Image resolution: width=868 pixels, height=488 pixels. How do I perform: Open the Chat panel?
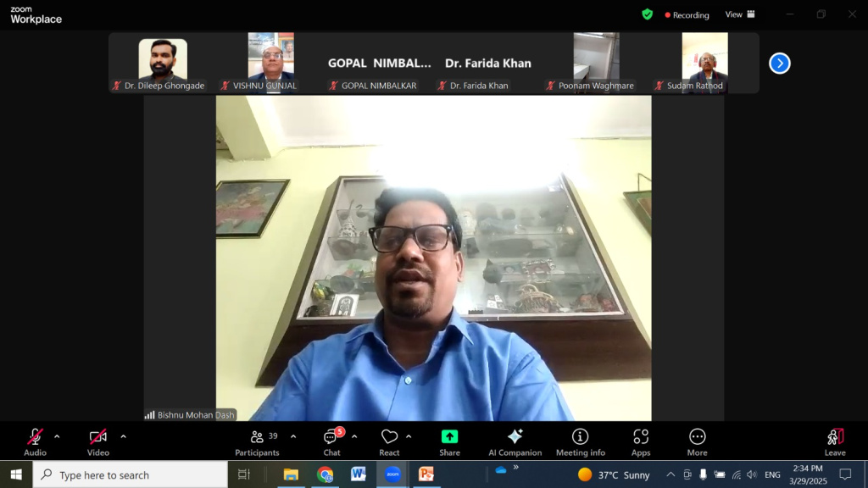pyautogui.click(x=331, y=441)
